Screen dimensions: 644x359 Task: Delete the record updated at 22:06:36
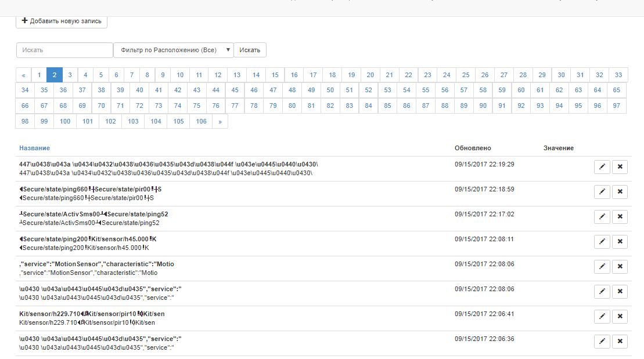click(620, 342)
